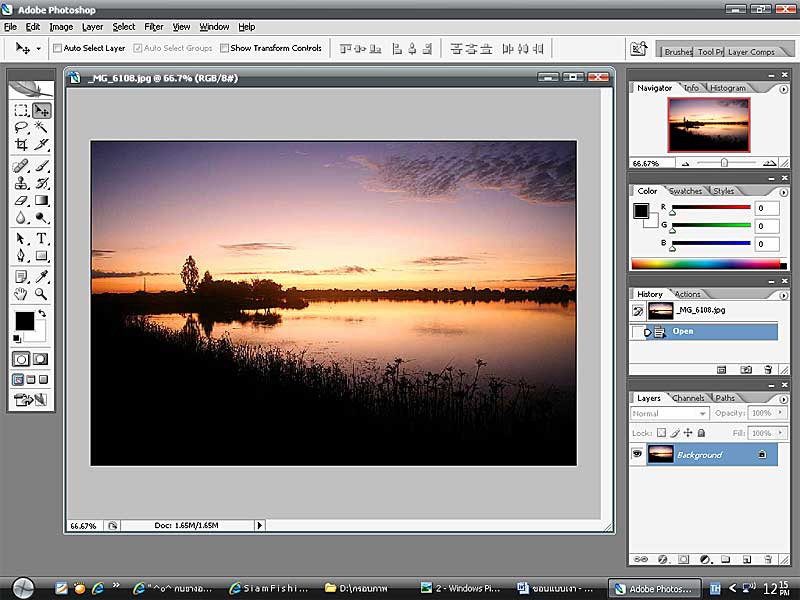Click the Go to Bridge icon
This screenshot has width=800, height=600.
(639, 48)
